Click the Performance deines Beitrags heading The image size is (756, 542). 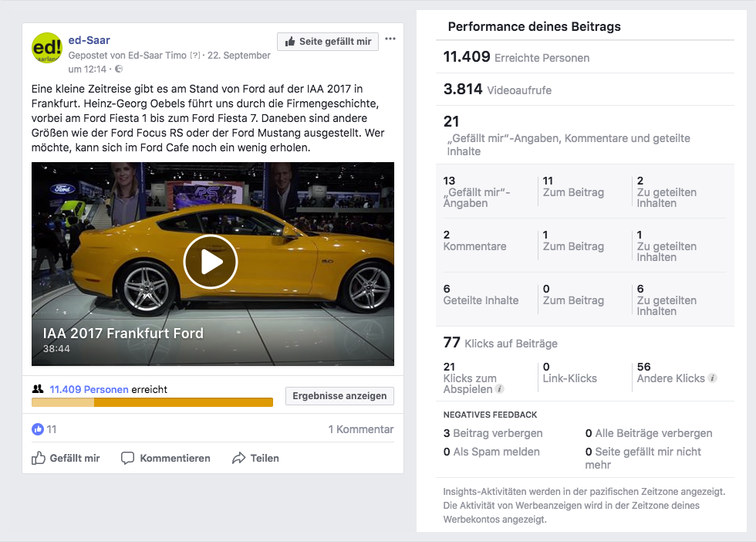point(534,26)
